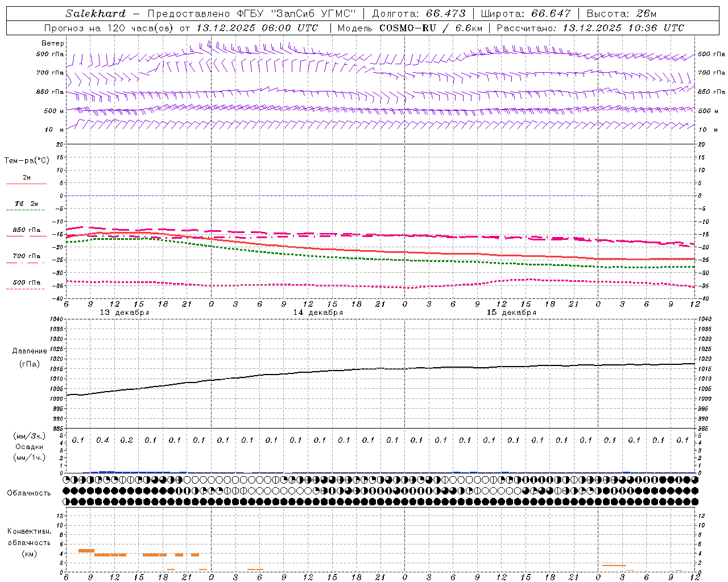Click the "(гПа)" pressure unit label
This screenshot has width=728, height=582.
30,364
